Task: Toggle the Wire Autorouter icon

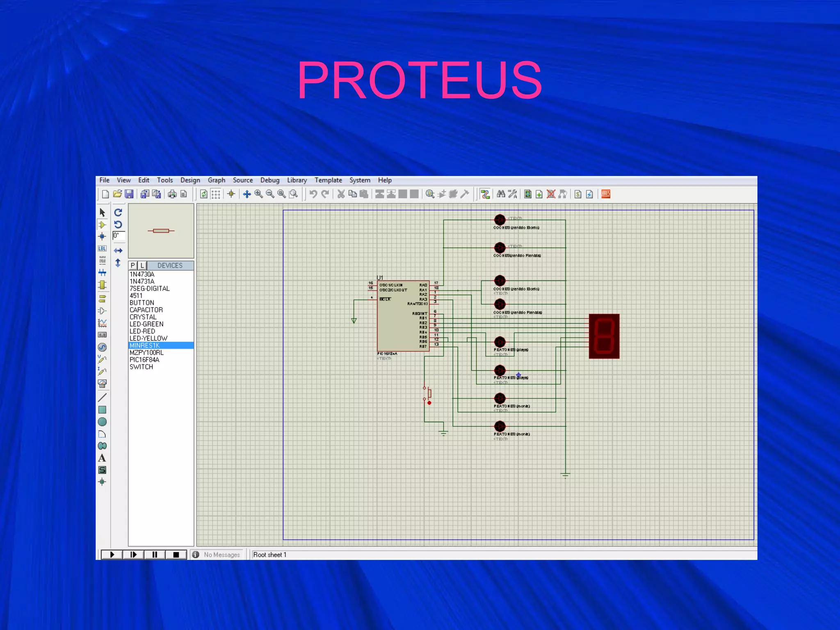Action: click(x=486, y=194)
